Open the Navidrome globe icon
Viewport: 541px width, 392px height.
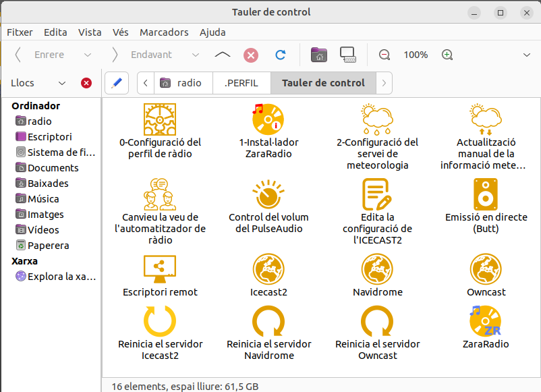coord(377,269)
